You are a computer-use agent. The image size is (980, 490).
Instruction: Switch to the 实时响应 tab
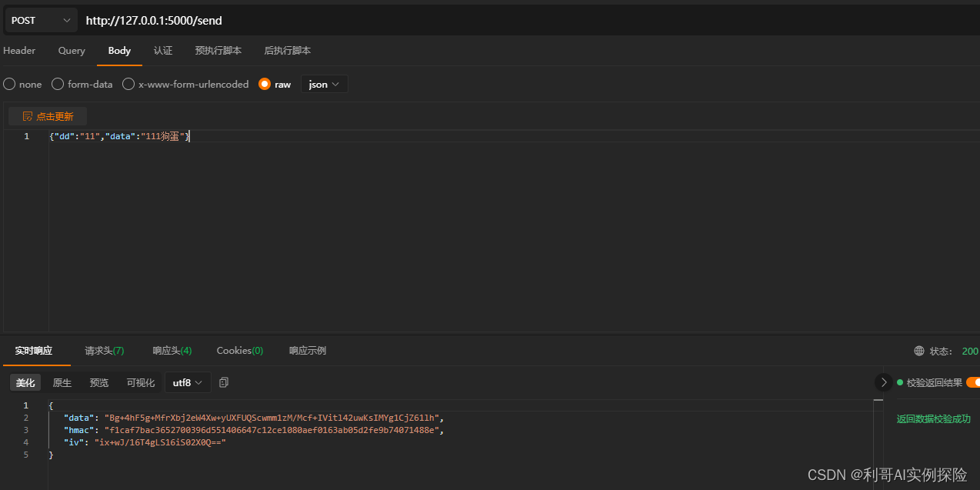click(34, 351)
